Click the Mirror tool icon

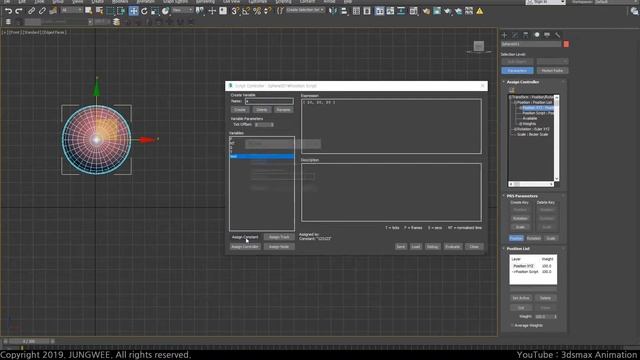(x=333, y=11)
